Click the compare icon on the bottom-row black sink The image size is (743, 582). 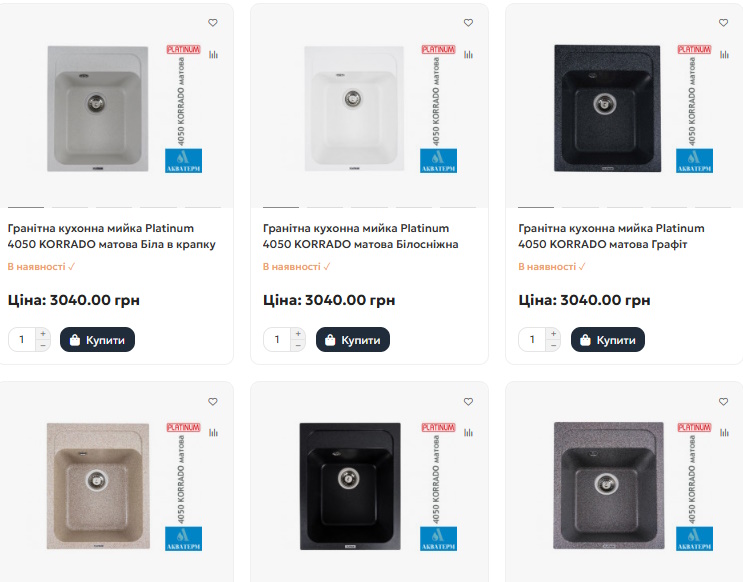468,432
